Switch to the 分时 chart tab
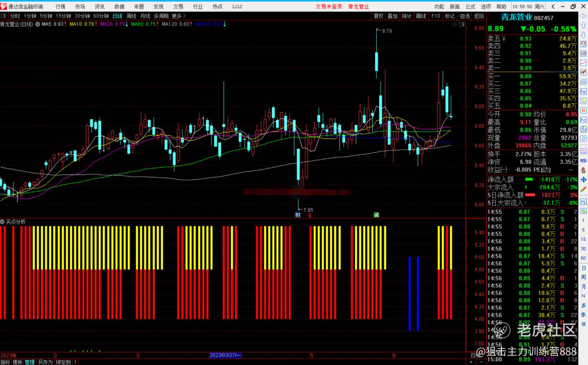 click(15, 16)
